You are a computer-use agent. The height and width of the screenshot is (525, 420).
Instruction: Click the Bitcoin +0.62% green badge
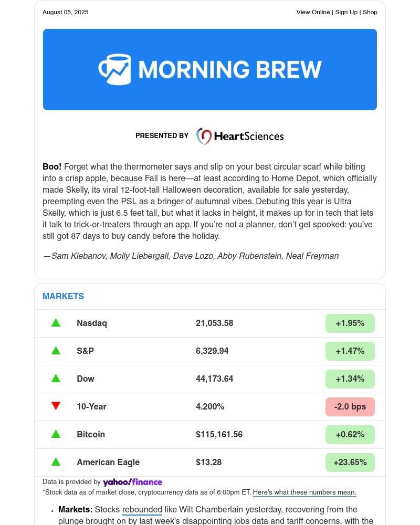(350, 435)
